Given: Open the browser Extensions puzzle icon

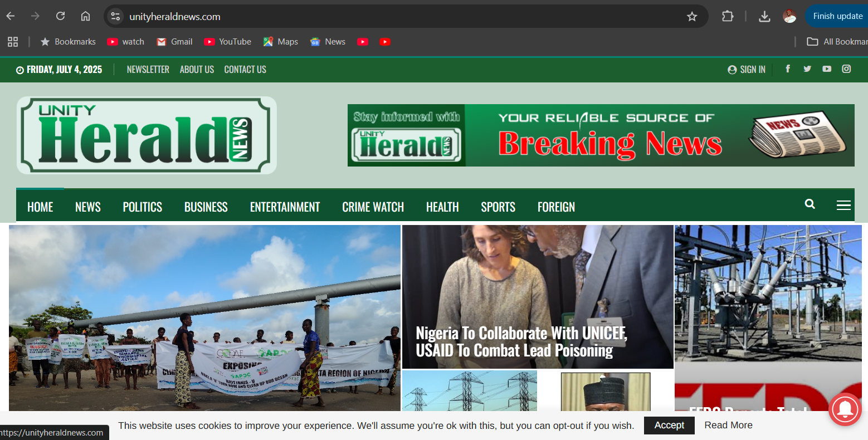Looking at the screenshot, I should 728,16.
